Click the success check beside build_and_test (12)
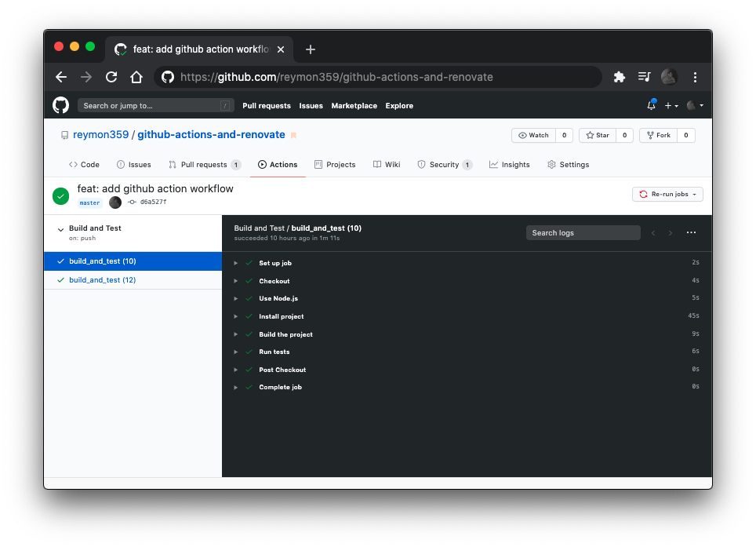 pos(60,279)
